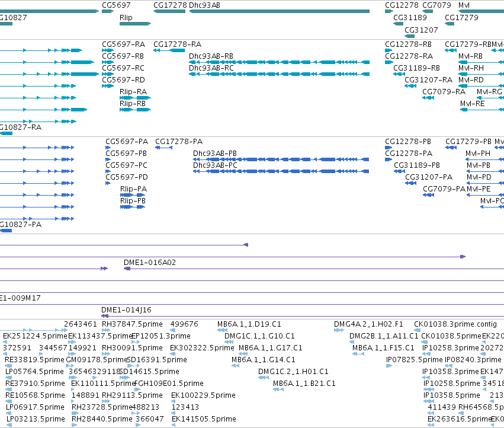Click the CG31189 gene label
The height and width of the screenshot is (428, 504).
[x=410, y=18]
